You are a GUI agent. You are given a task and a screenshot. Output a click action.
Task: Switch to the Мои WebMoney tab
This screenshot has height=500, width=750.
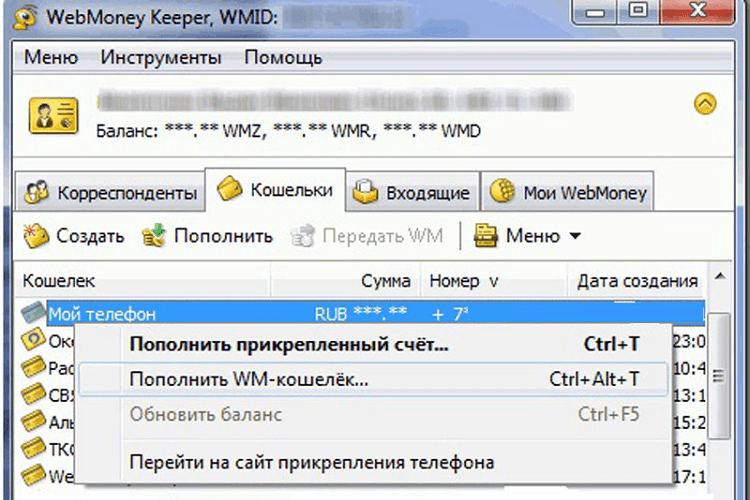pyautogui.click(x=568, y=192)
